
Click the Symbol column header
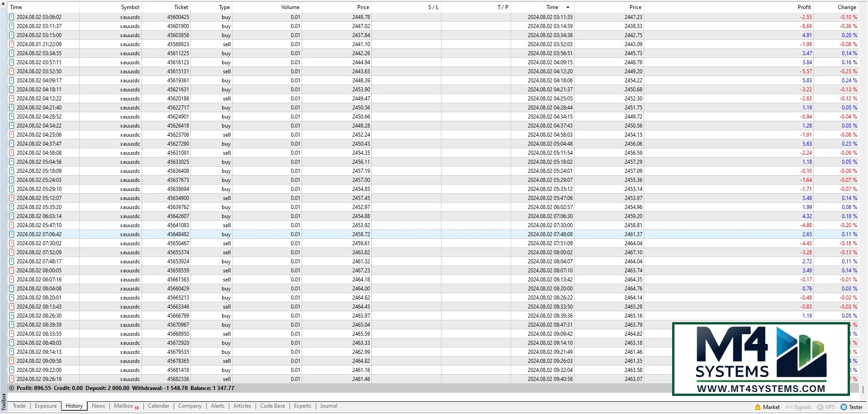[x=130, y=7]
